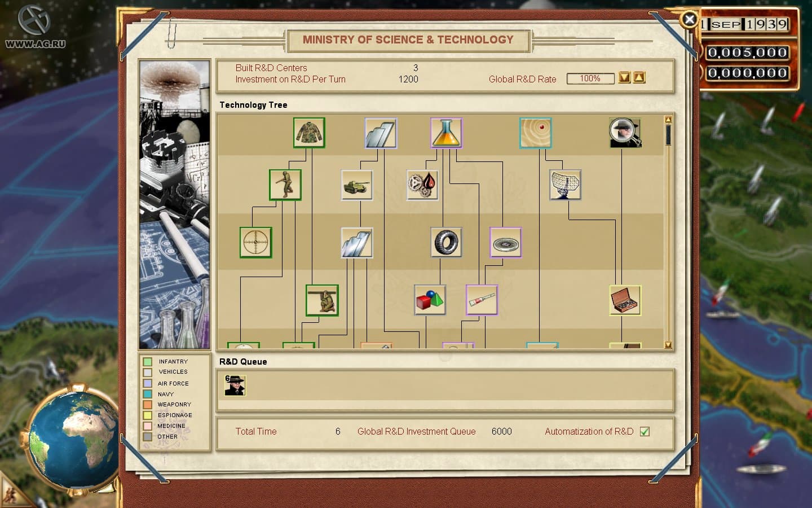This screenshot has width=812, height=508.
Task: Increase the Global R&D Rate
Action: coord(638,78)
